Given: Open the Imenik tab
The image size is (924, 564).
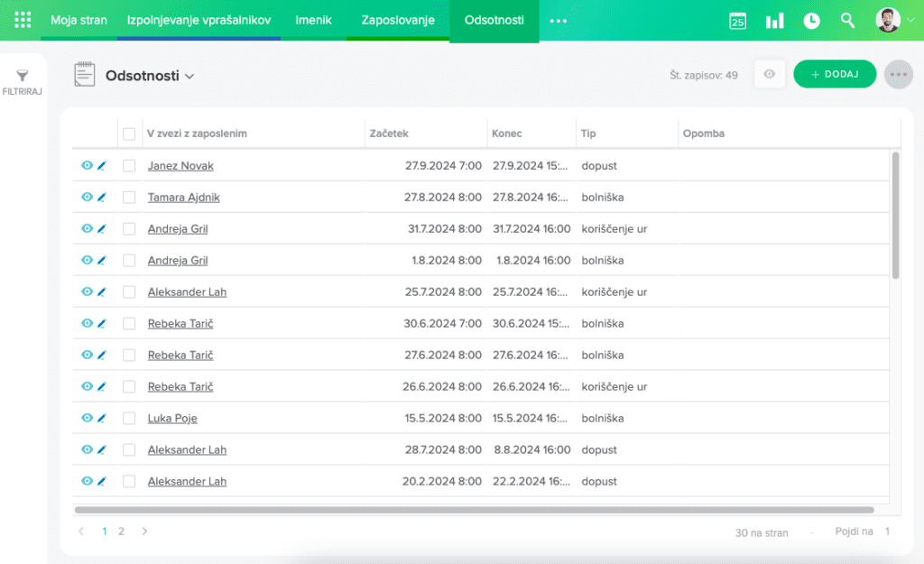Looking at the screenshot, I should tap(313, 20).
